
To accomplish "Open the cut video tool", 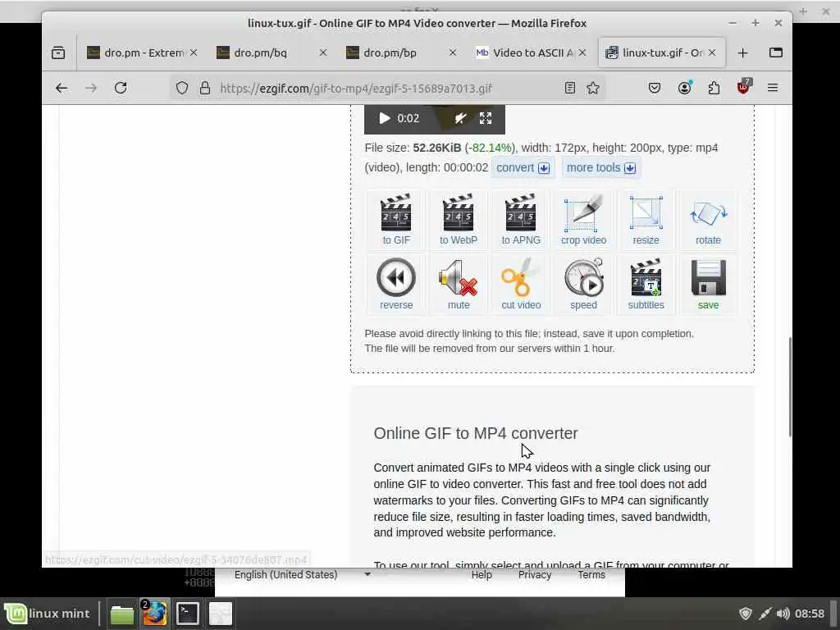I will point(521,284).
